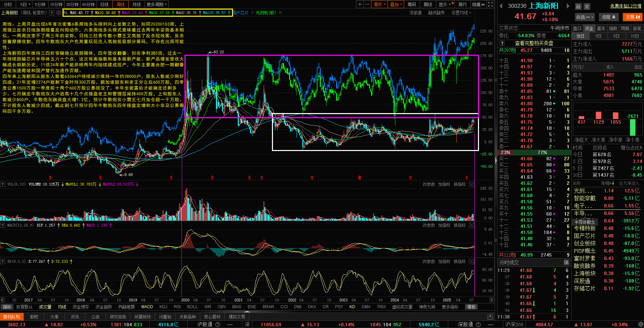Image resolution: width=644 pixels, height=328 pixels.
Task: Click 加指标 in MACD panel
Action: (444, 225)
